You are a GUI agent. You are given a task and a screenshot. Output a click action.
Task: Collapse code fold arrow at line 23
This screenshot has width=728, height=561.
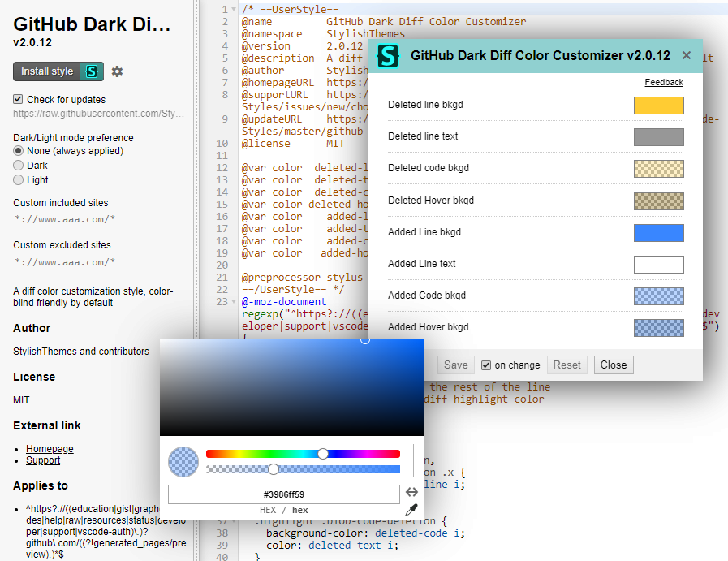pos(234,301)
